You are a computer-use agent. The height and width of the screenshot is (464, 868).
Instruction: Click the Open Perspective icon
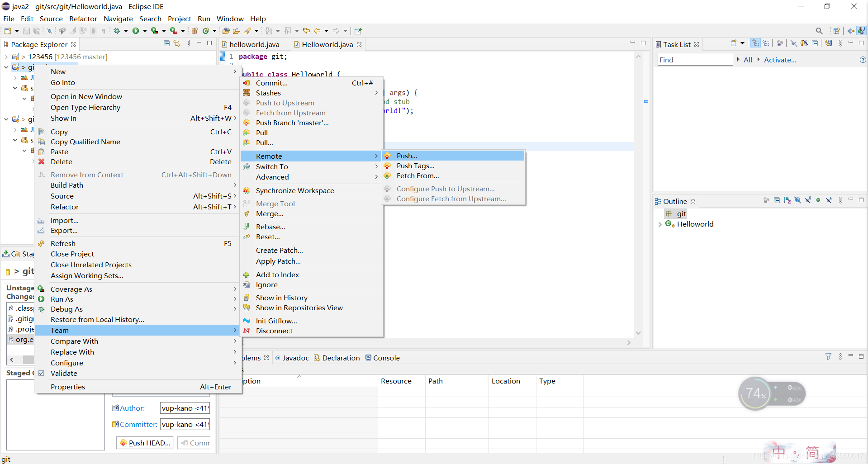836,31
